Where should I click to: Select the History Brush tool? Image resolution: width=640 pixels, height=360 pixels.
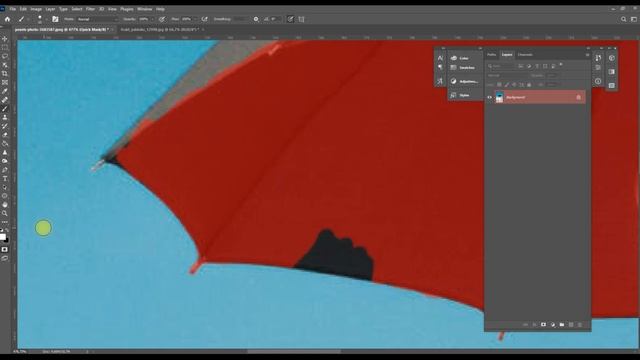tap(5, 126)
